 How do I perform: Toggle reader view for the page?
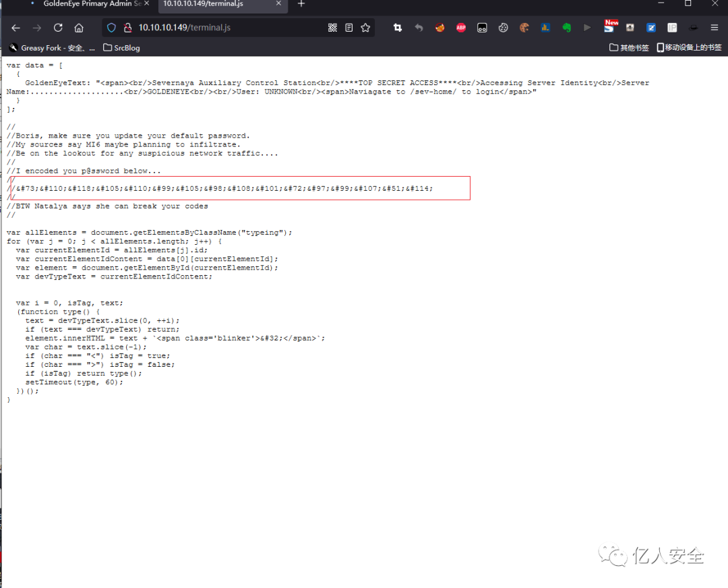point(349,28)
